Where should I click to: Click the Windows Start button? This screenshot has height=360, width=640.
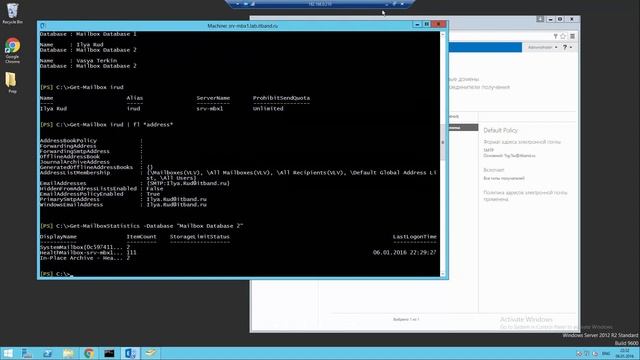[8, 353]
